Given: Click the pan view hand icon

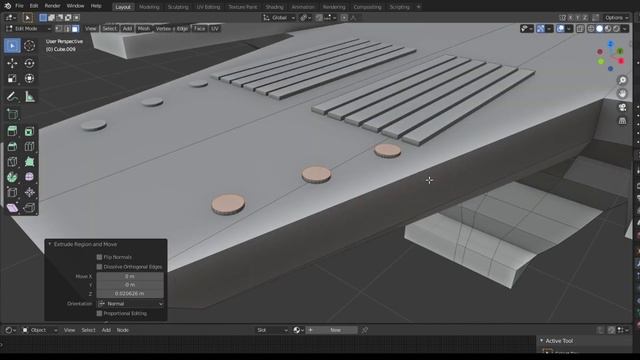Looking at the screenshot, I should tap(622, 93).
